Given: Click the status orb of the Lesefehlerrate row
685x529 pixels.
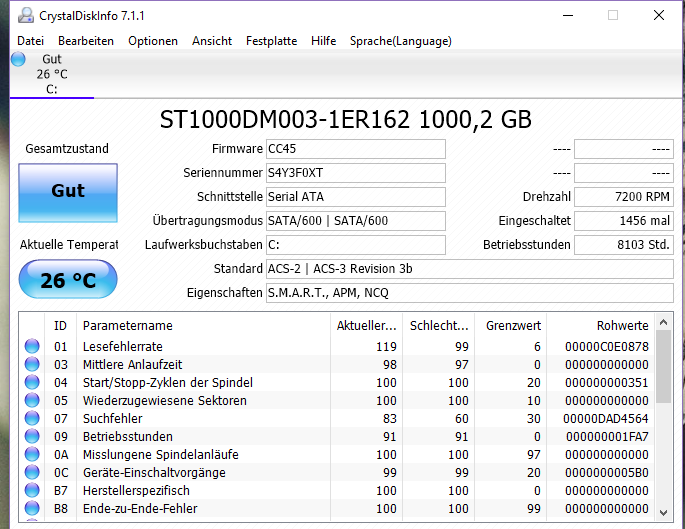Looking at the screenshot, I should pos(32,346).
